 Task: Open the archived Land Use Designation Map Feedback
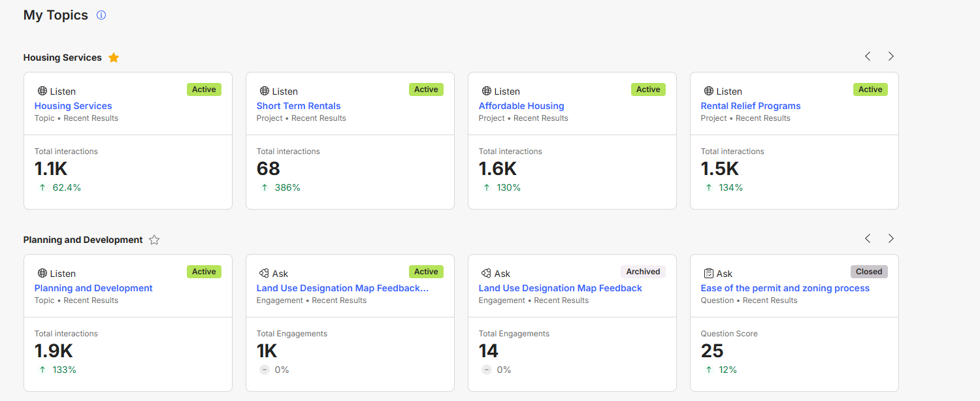tap(560, 288)
